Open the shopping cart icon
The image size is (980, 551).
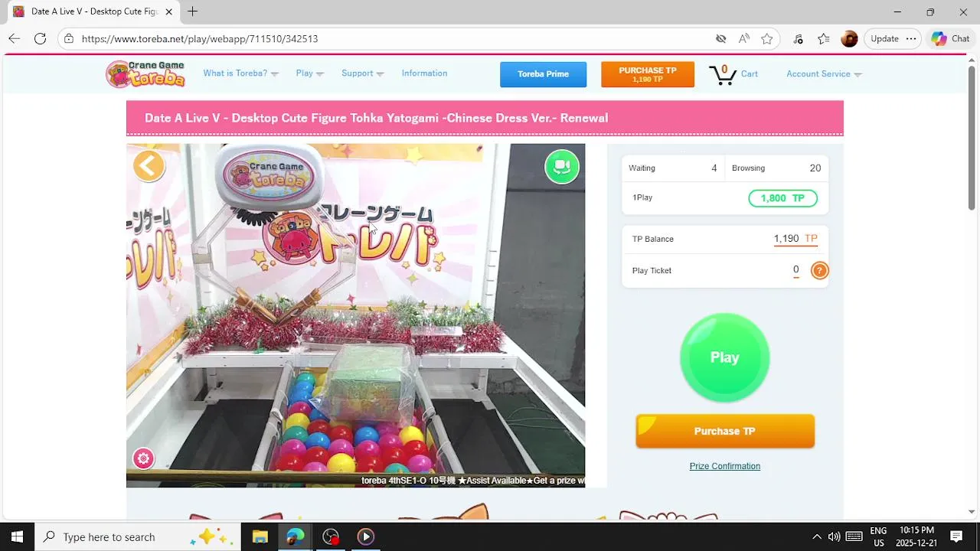coord(723,74)
